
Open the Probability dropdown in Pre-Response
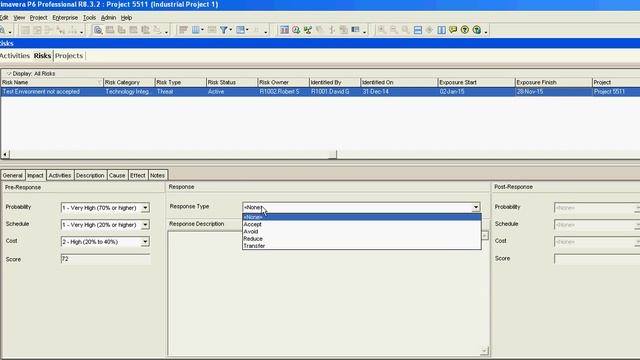[145, 208]
